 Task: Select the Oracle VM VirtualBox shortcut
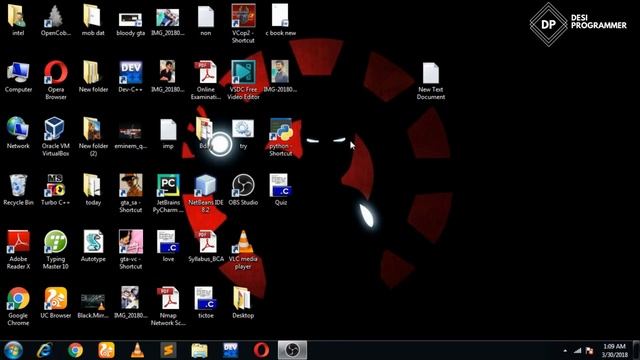(x=55, y=129)
